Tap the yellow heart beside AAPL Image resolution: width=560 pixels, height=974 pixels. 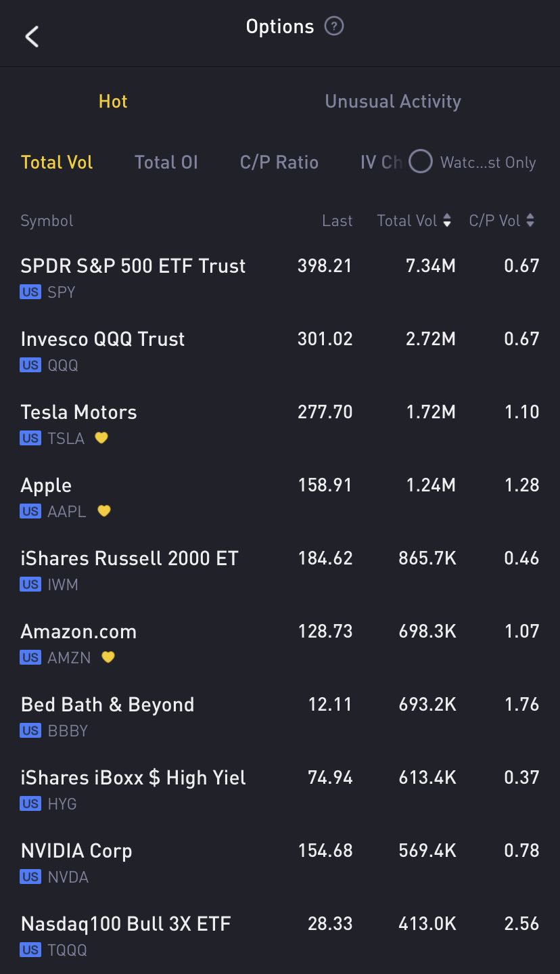103,511
